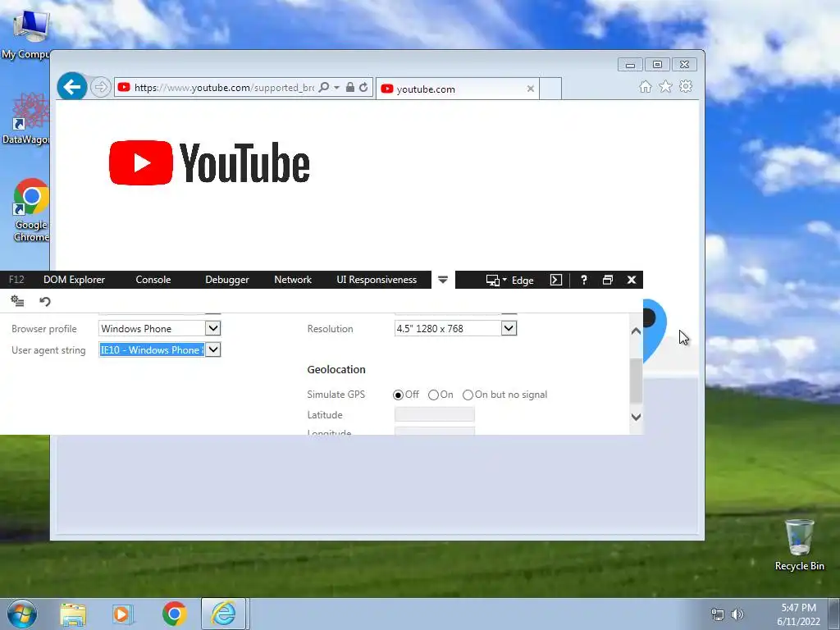840x630 pixels.
Task: Open the address bar autocomplete dropdown arrow
Action: coord(337,87)
